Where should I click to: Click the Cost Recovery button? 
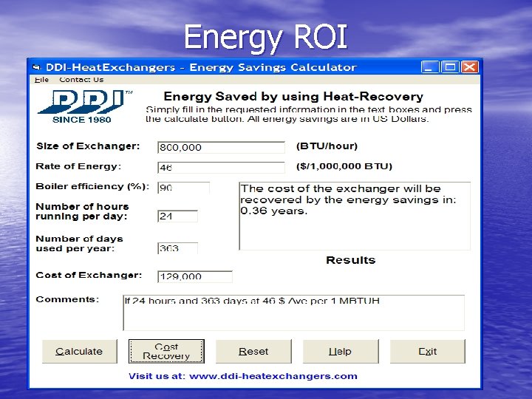[166, 351]
